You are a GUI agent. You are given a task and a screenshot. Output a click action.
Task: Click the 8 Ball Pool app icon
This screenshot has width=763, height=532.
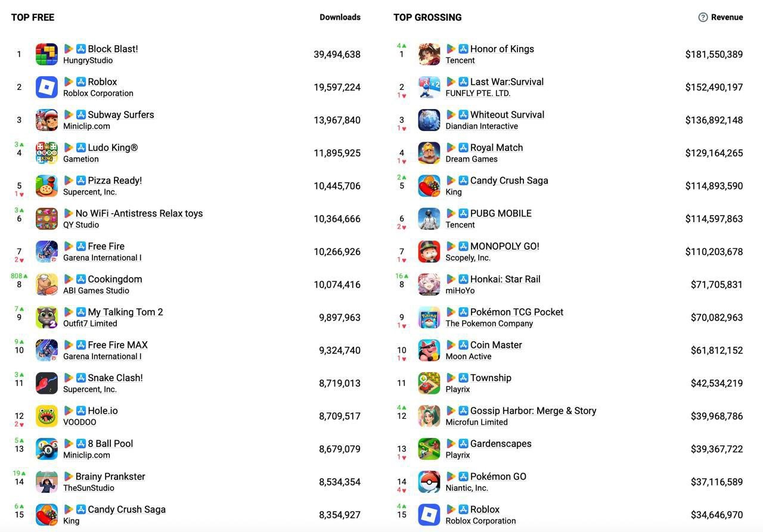coord(46,449)
